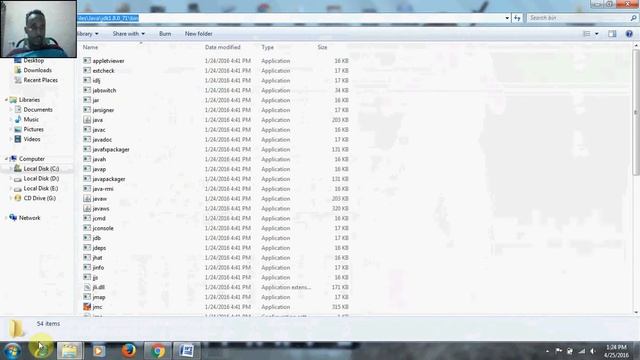Open the media player taskbar icon

[99, 351]
